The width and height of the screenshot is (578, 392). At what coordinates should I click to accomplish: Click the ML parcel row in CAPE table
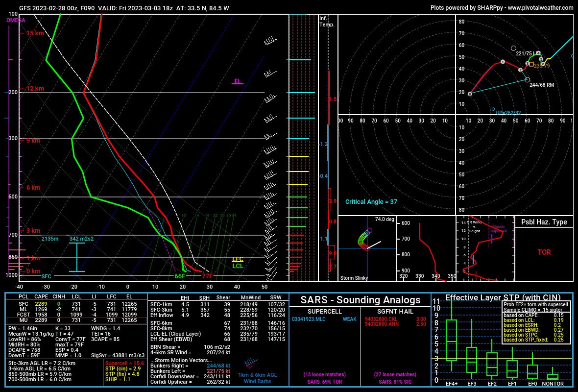coord(77,309)
